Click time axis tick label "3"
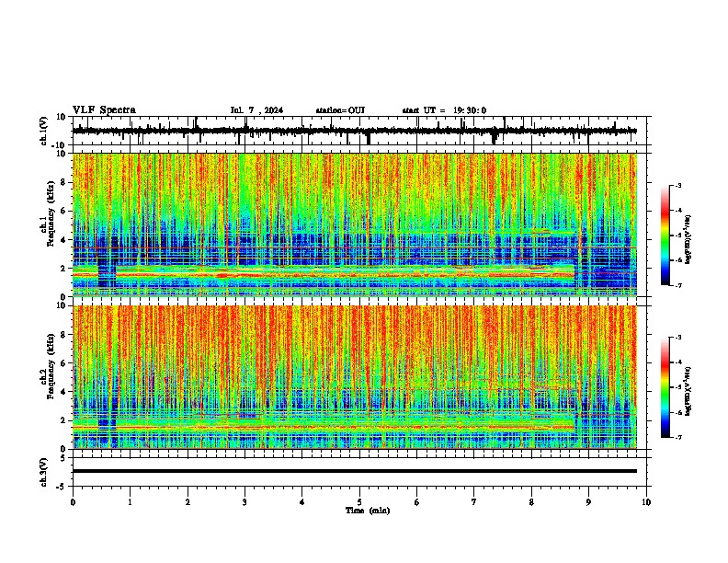The image size is (728, 563). tap(245, 502)
